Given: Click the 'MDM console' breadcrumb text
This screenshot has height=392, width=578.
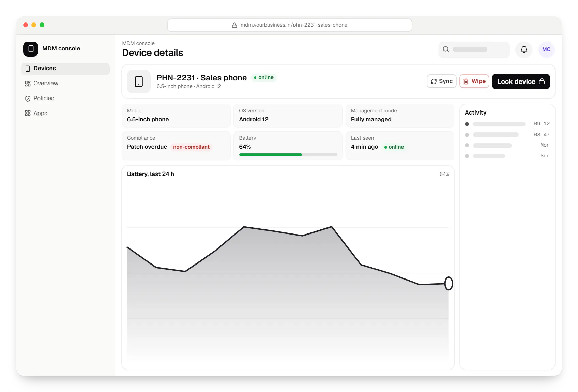Looking at the screenshot, I should point(138,43).
